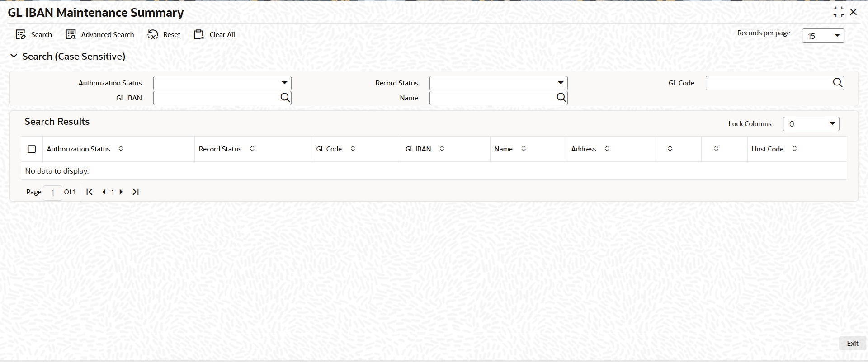Go to the last results page
868x363 pixels.
tap(136, 192)
